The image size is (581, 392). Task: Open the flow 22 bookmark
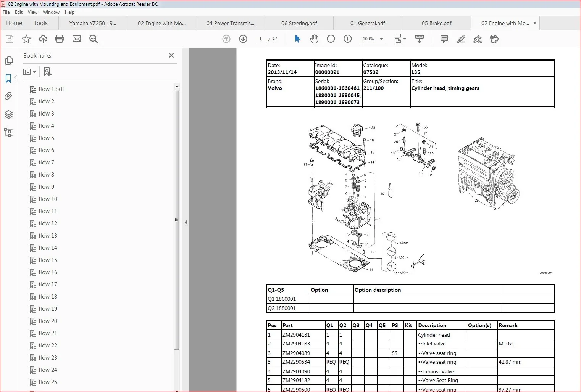(x=48, y=345)
